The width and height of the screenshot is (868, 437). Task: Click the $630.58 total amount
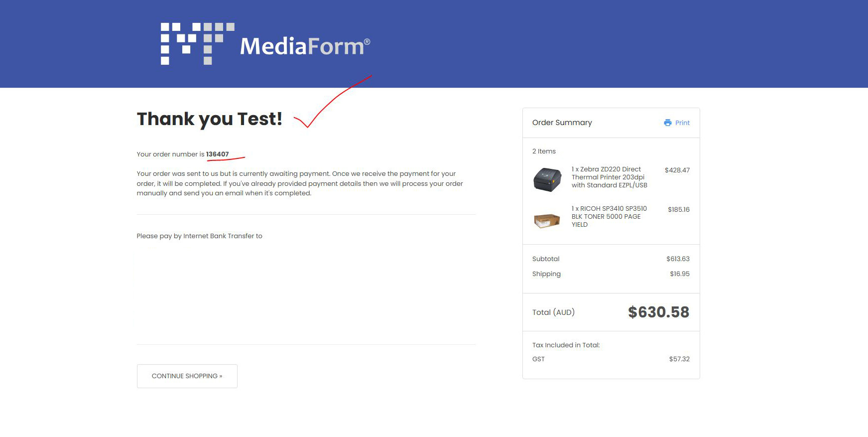[x=658, y=312]
